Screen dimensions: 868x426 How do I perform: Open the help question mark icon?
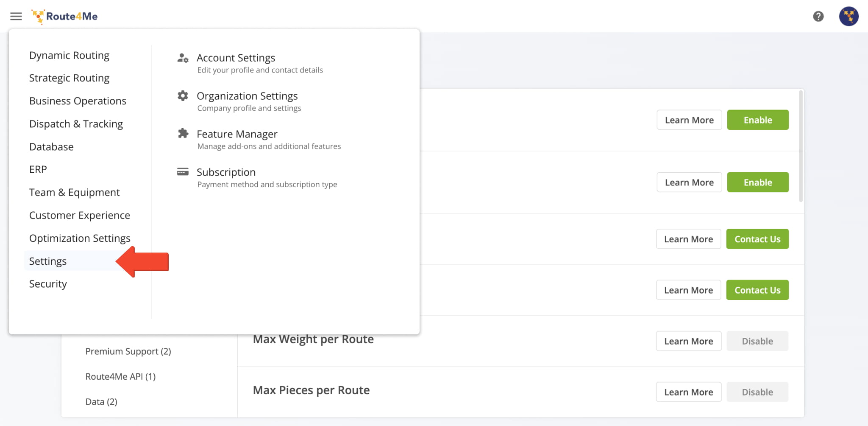click(818, 17)
